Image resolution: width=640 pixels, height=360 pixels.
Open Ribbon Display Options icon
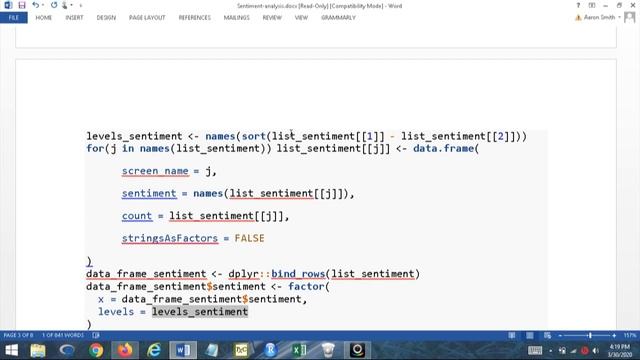(x=592, y=5)
